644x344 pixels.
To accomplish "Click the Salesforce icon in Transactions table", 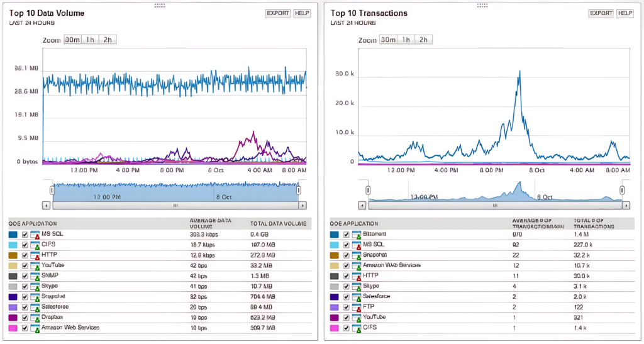I will [357, 296].
